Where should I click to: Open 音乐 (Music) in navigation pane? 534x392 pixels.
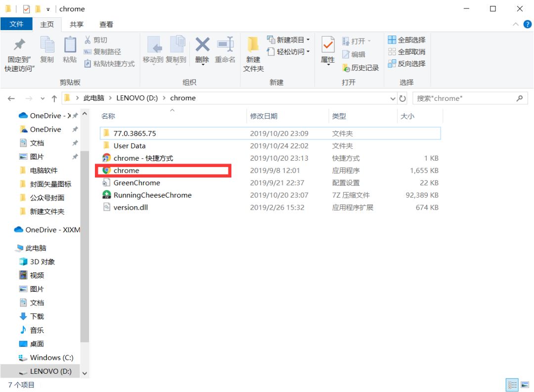37,330
